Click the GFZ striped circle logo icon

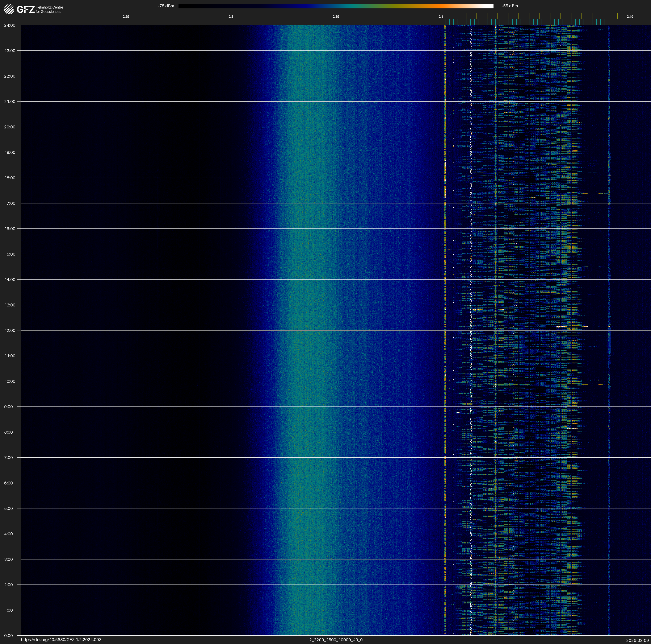point(9,9)
